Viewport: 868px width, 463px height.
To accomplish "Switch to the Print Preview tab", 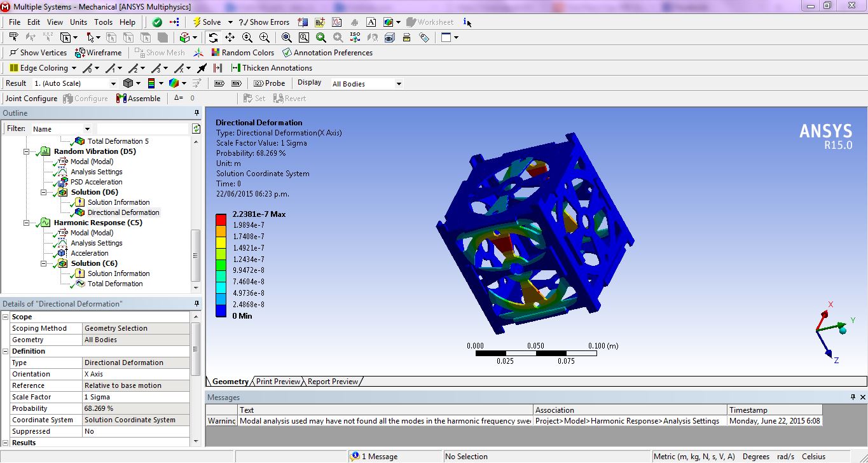I will [x=278, y=382].
